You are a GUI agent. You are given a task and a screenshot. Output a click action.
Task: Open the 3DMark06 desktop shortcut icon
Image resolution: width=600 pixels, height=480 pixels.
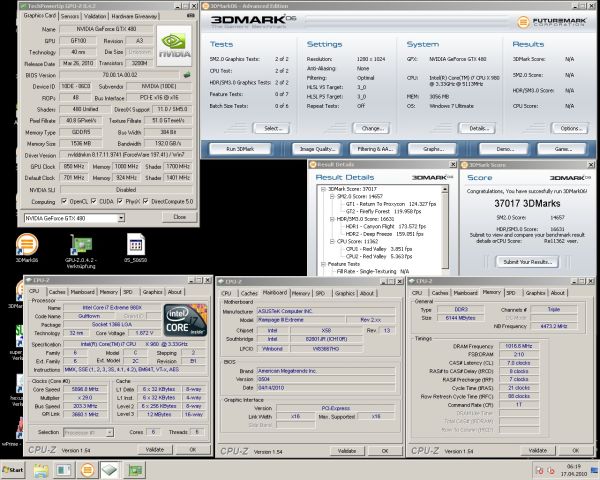point(27,244)
